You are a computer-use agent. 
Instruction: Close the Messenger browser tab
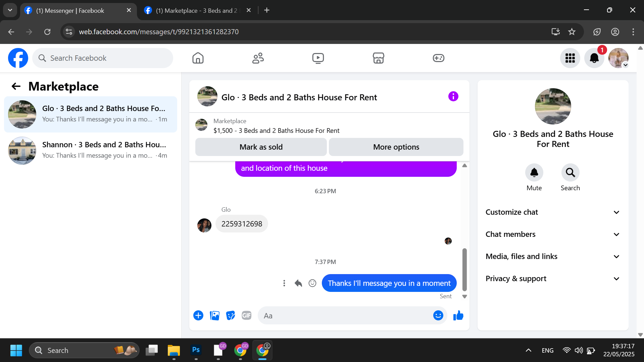tap(129, 10)
